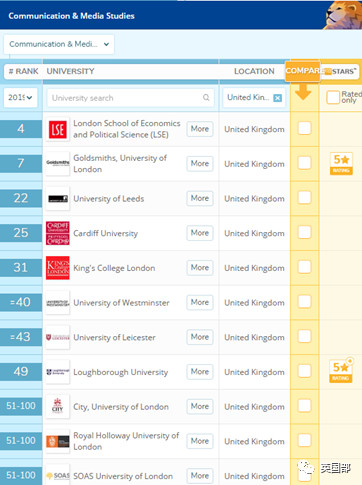Click the Cardiff University logo
362x485 pixels.
coord(58,233)
